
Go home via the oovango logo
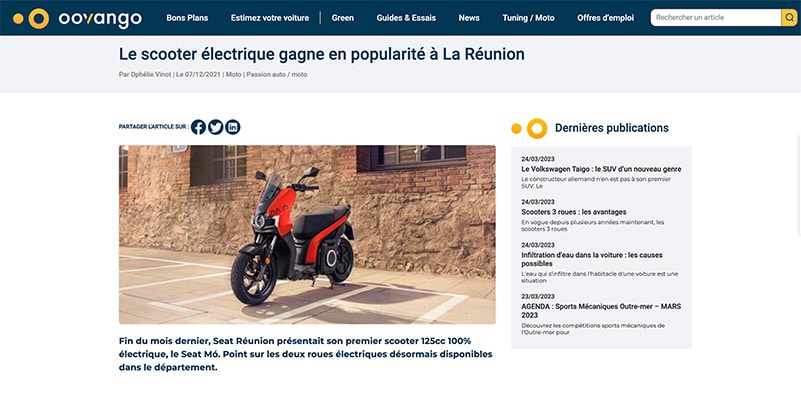pyautogui.click(x=78, y=18)
